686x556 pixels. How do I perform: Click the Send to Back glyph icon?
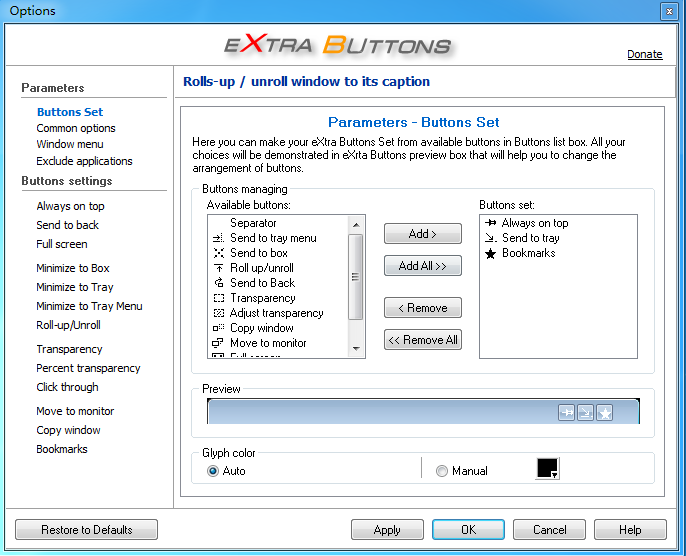[218, 283]
